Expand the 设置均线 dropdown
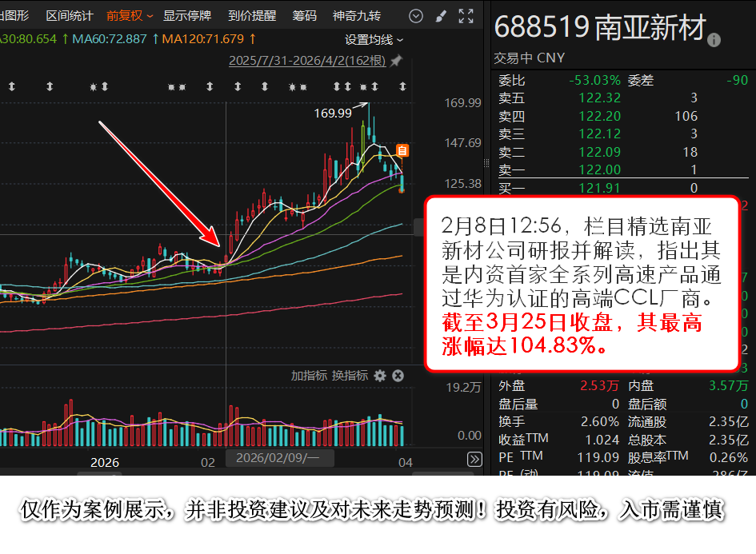The width and height of the screenshot is (756, 554). click(374, 39)
